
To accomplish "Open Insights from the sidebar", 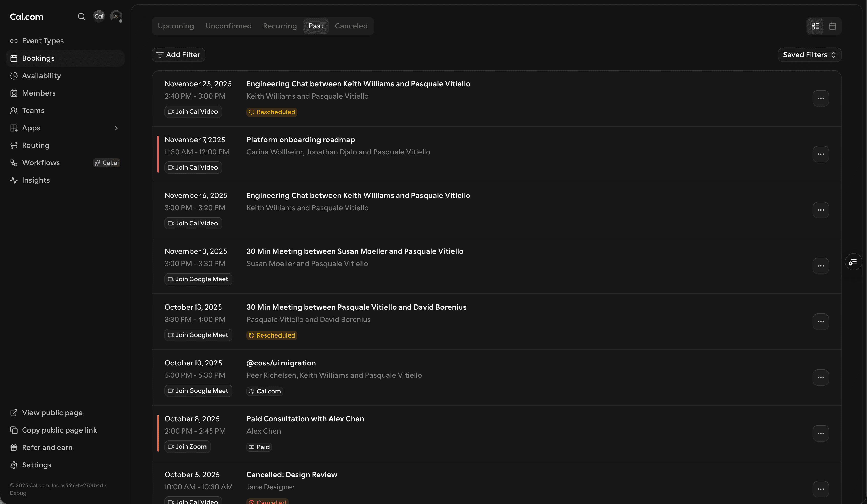I will [x=36, y=180].
